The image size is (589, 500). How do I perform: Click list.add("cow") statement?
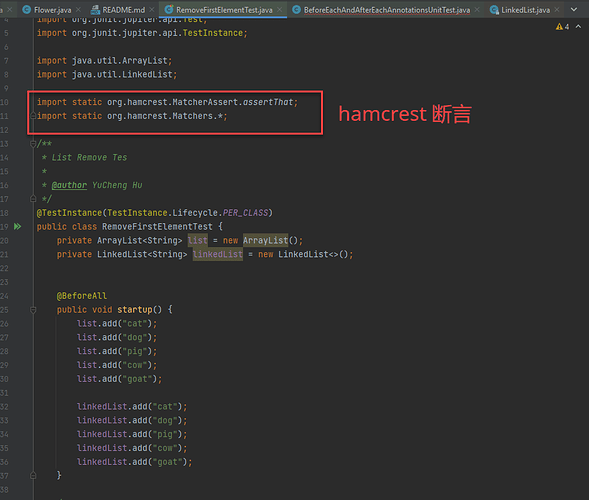pyautogui.click(x=117, y=365)
